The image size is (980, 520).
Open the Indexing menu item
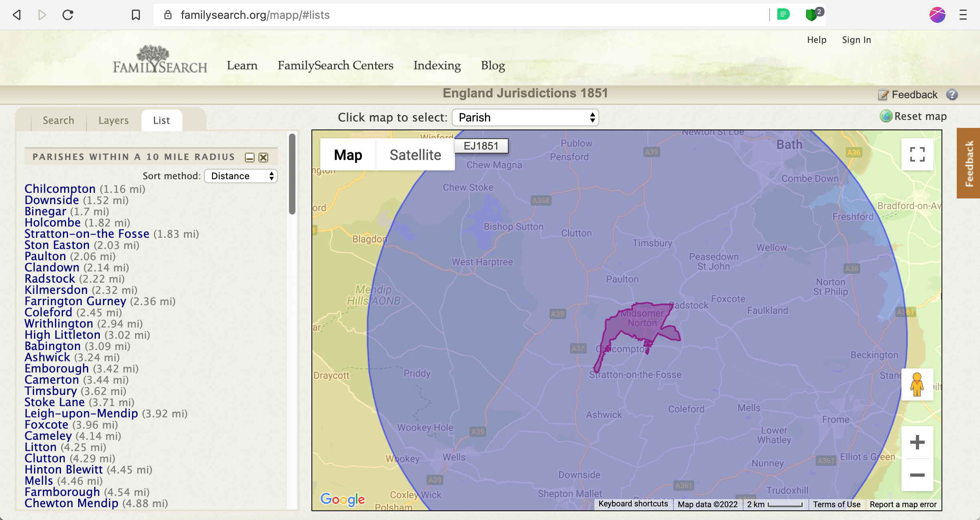pos(437,65)
